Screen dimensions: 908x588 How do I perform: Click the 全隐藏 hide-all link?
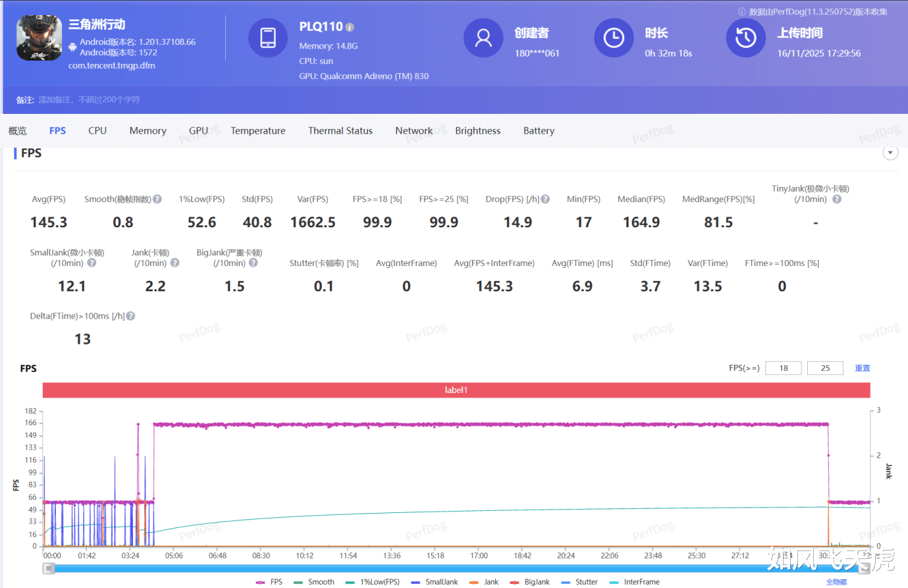[x=836, y=582]
